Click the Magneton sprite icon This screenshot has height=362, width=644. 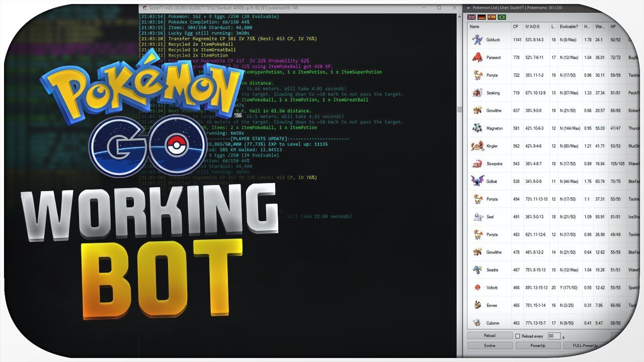coord(477,128)
